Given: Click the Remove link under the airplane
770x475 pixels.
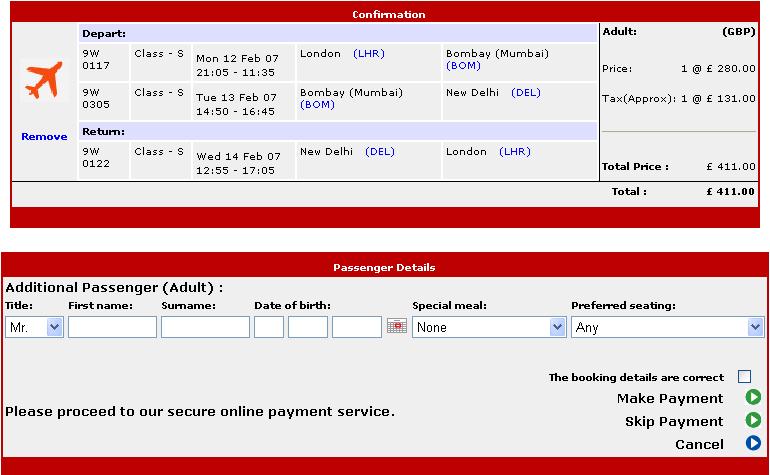Looking at the screenshot, I should [x=44, y=137].
